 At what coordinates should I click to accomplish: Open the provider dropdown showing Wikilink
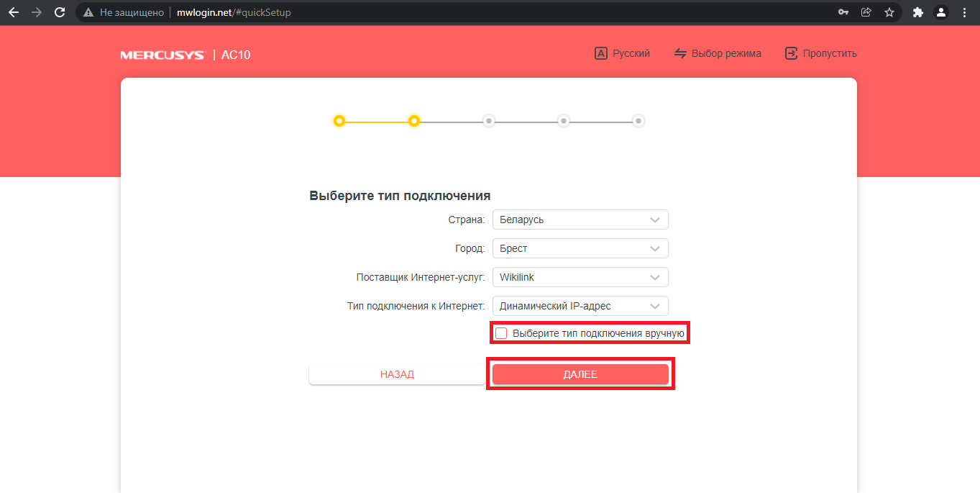click(x=580, y=277)
